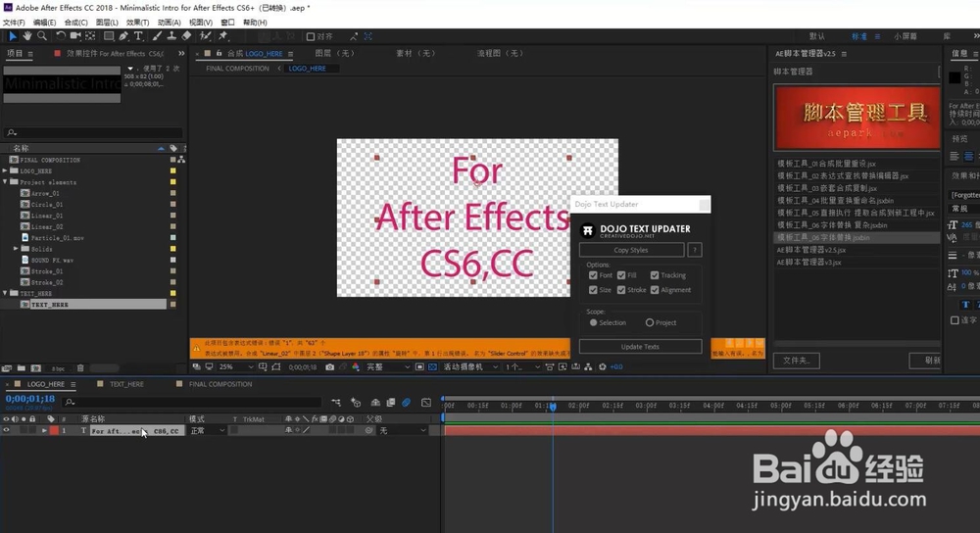Open the 文件(F) menu
The image size is (980, 533).
pyautogui.click(x=14, y=22)
